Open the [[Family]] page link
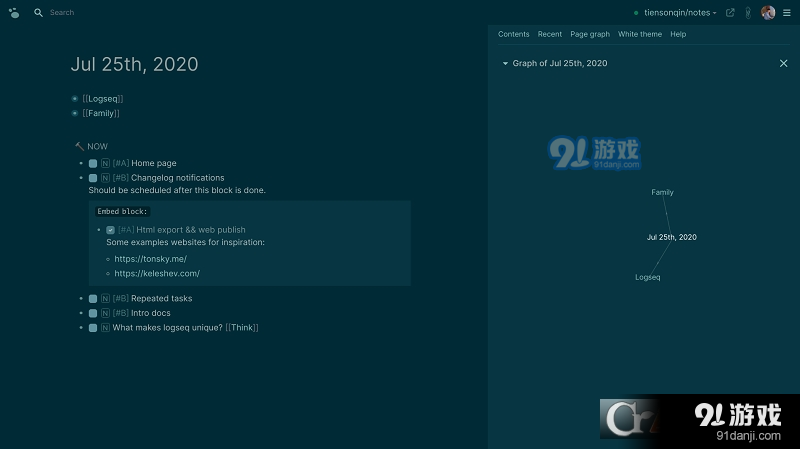 (101, 113)
